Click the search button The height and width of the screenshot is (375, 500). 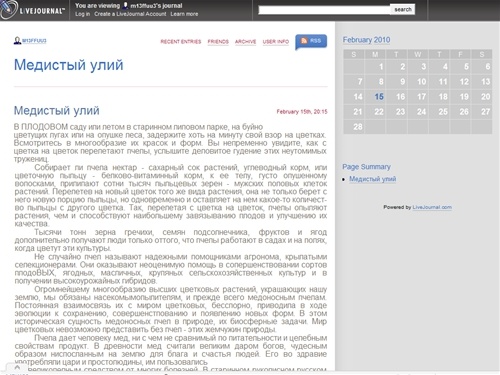403,9
